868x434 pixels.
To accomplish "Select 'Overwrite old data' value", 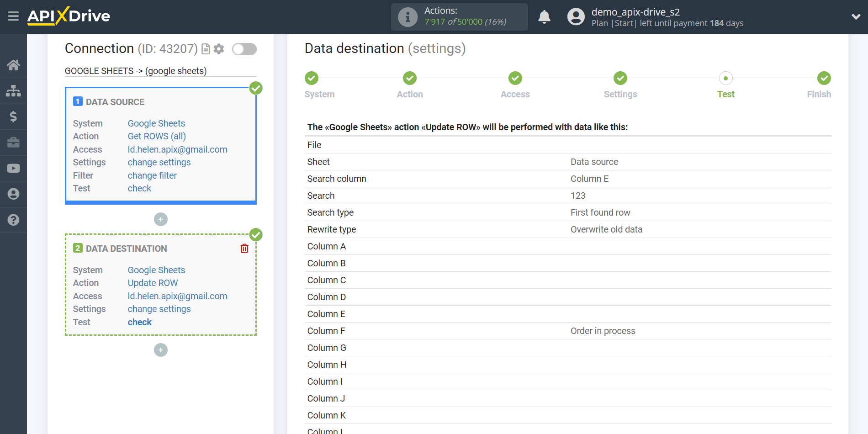I will point(606,229).
